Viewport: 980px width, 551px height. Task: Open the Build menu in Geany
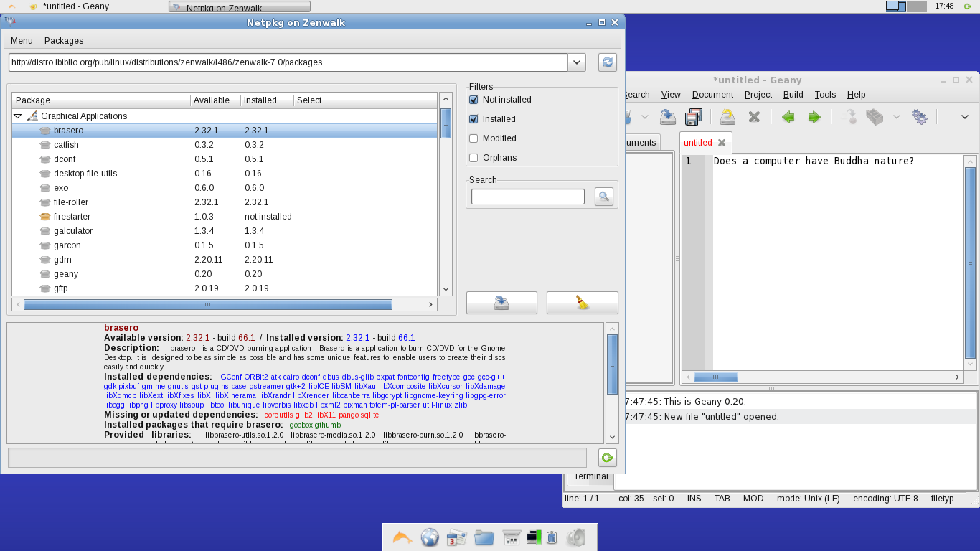click(793, 95)
